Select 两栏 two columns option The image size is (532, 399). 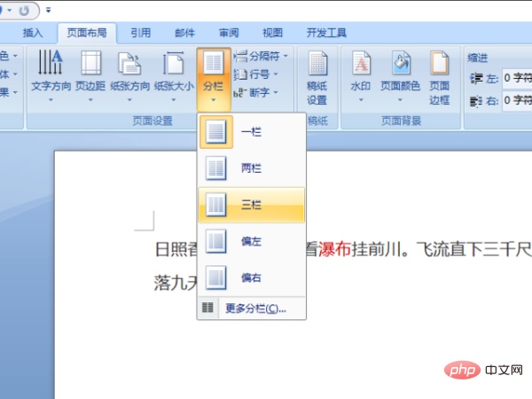tap(251, 168)
